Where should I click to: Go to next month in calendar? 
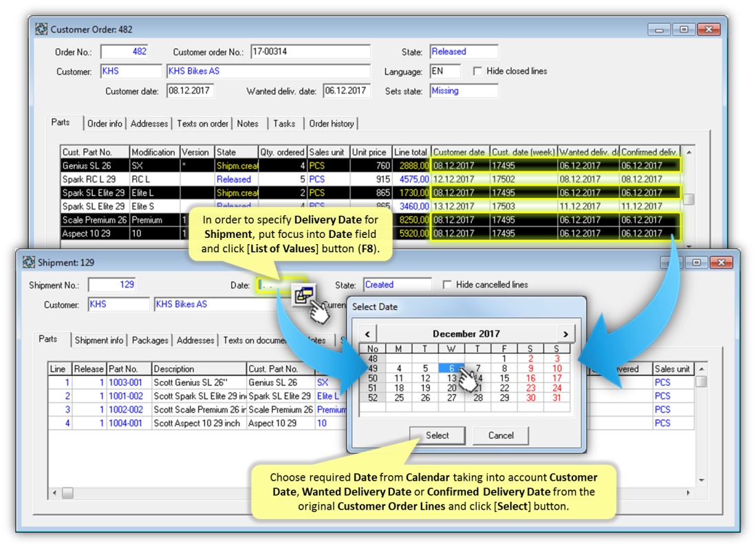click(x=566, y=333)
